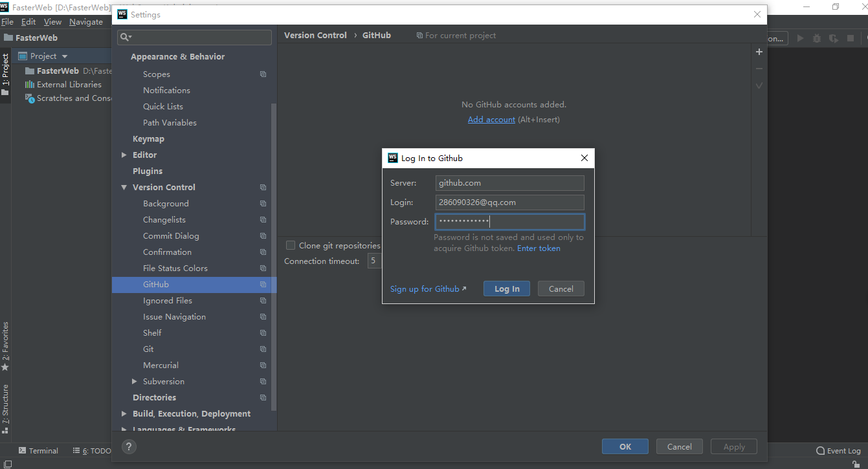Click the project-level icon beside Changelists

[263, 220]
